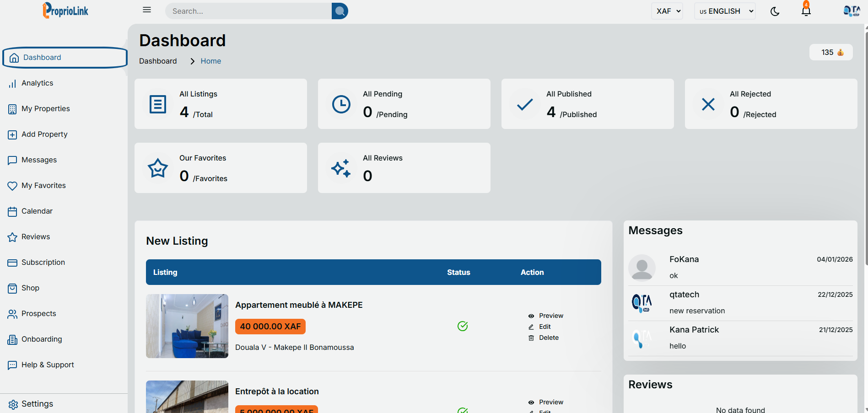Image resolution: width=868 pixels, height=413 pixels.
Task: Click the Appartement meublé listing thumbnail
Action: 187,326
